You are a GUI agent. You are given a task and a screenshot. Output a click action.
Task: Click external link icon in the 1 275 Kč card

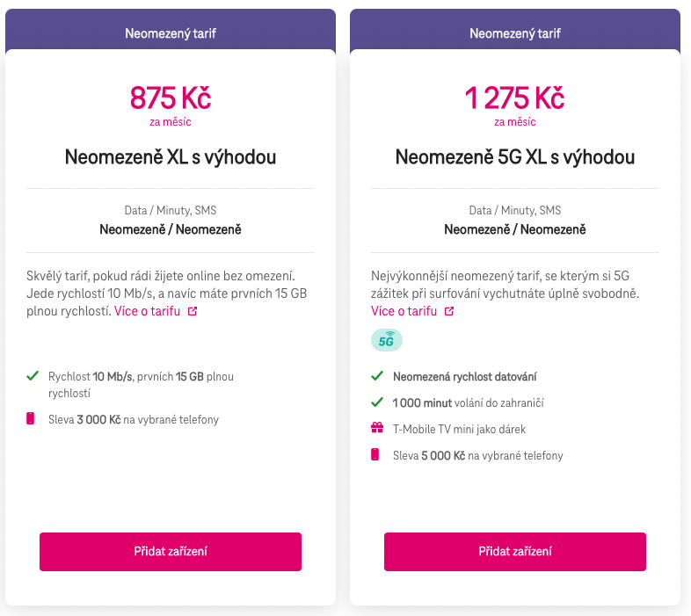click(x=449, y=312)
